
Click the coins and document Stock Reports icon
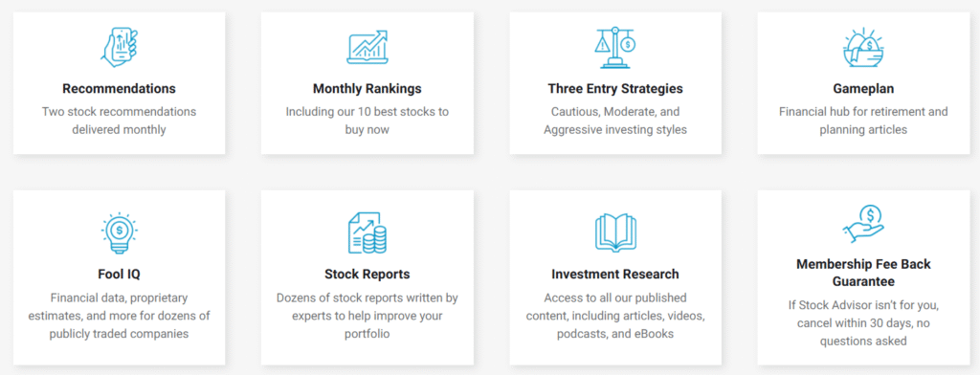(x=367, y=233)
